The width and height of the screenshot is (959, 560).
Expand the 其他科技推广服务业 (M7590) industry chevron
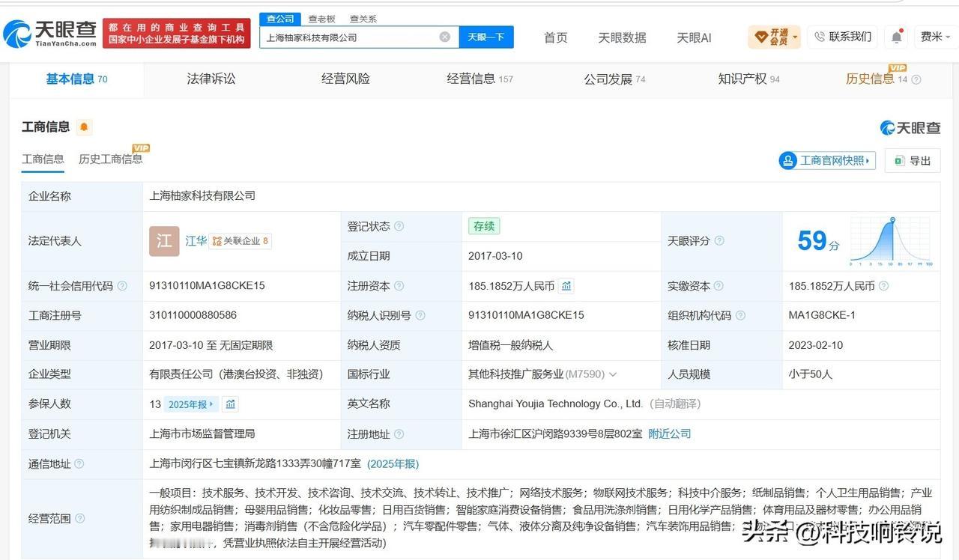613,374
